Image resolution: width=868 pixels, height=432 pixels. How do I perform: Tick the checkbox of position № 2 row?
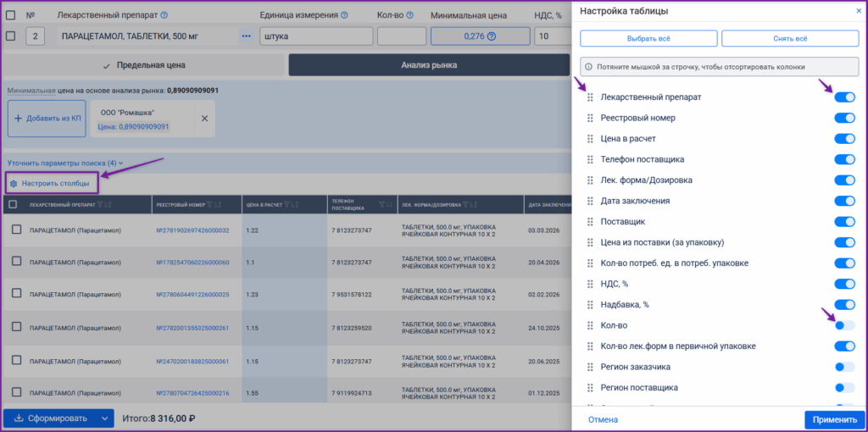(10, 36)
